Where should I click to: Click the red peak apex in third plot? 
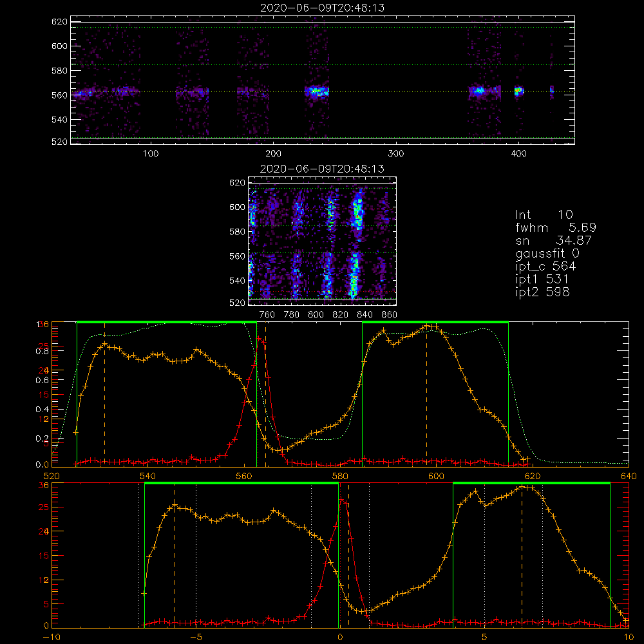(259, 339)
